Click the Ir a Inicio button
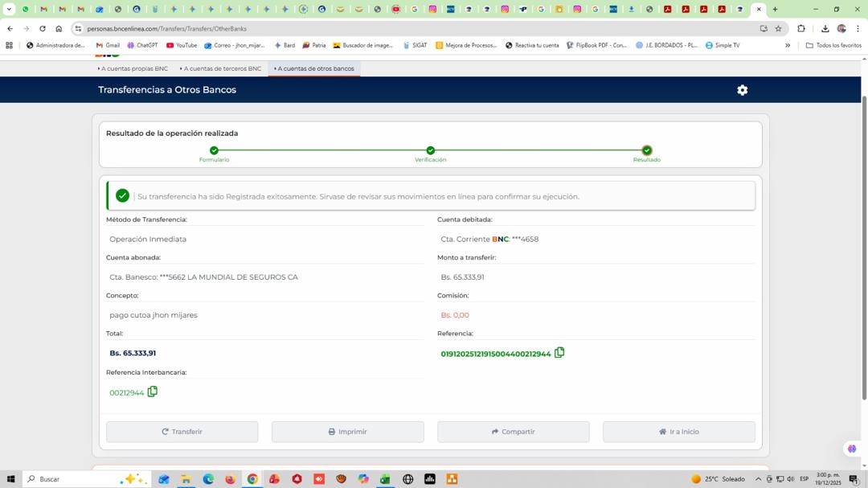Viewport: 868px width, 488px height. coord(678,432)
